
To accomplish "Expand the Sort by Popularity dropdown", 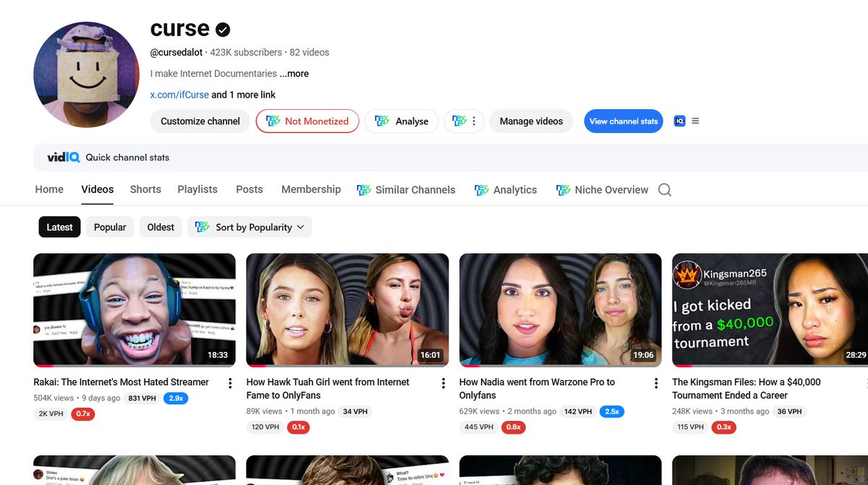I will pos(250,227).
